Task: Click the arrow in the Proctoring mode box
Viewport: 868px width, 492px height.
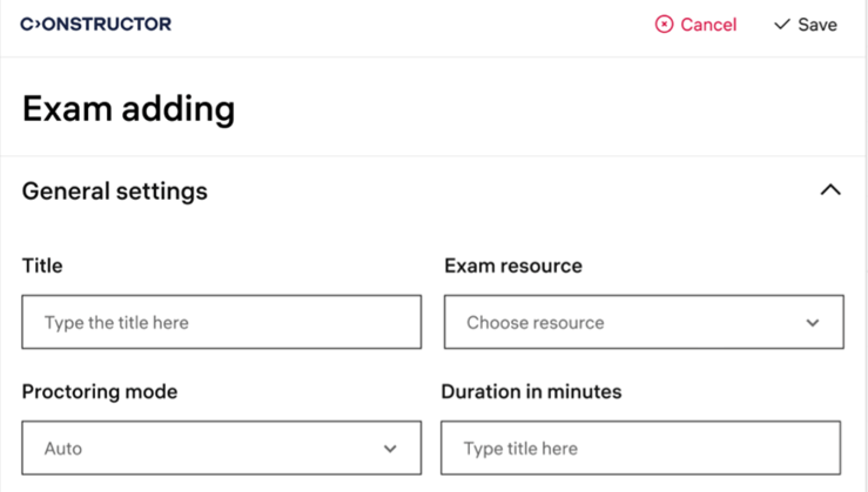Action: tap(391, 449)
